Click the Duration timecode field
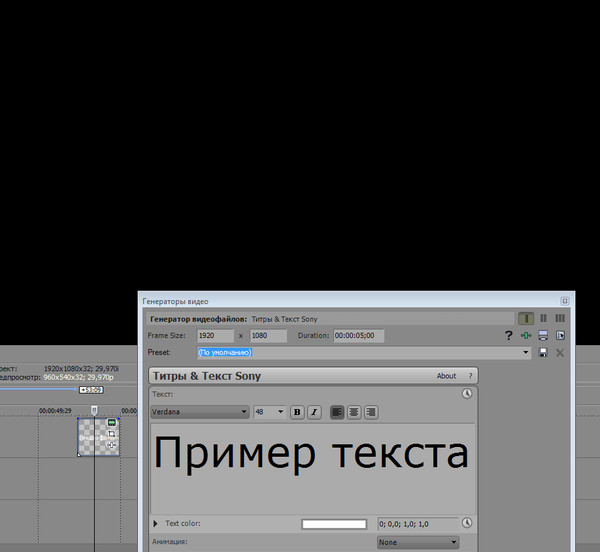 (x=359, y=335)
